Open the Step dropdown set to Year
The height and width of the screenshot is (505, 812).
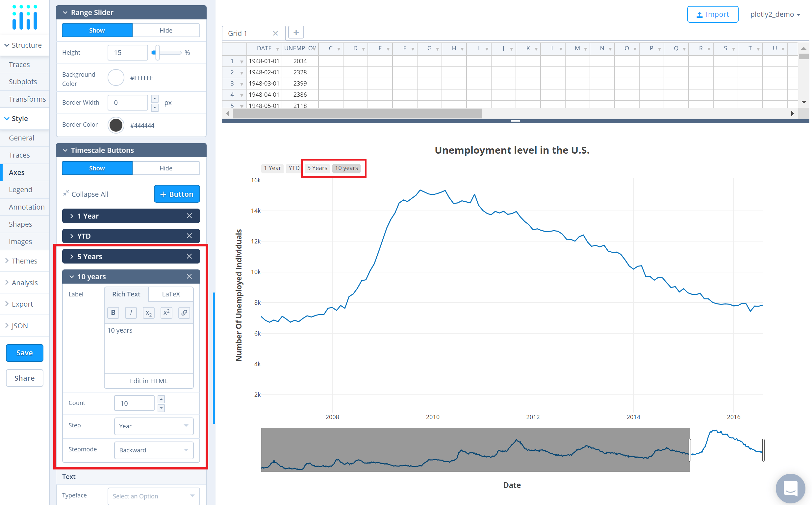tap(154, 426)
